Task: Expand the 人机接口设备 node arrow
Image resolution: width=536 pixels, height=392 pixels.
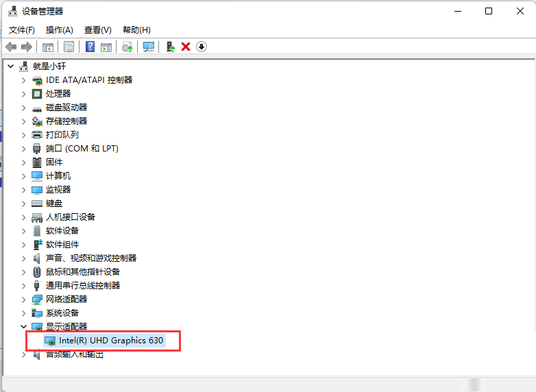Action: point(23,217)
